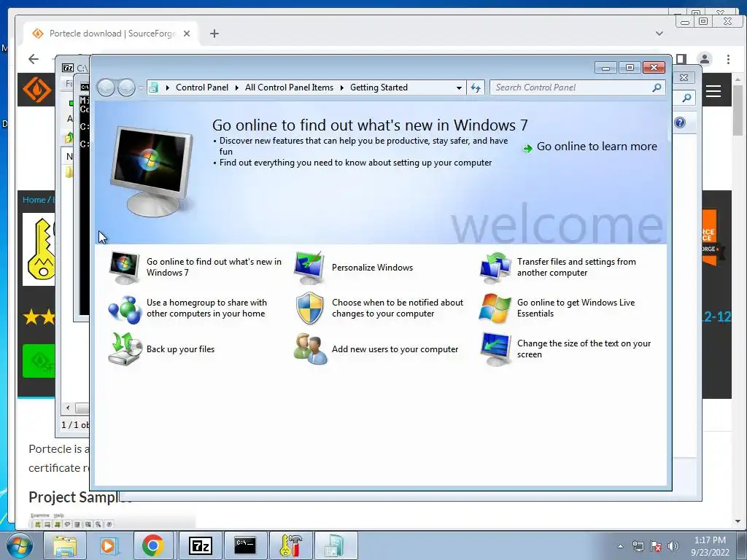Click Go online to learn more link
Image resolution: width=747 pixels, height=560 pixels.
click(597, 147)
